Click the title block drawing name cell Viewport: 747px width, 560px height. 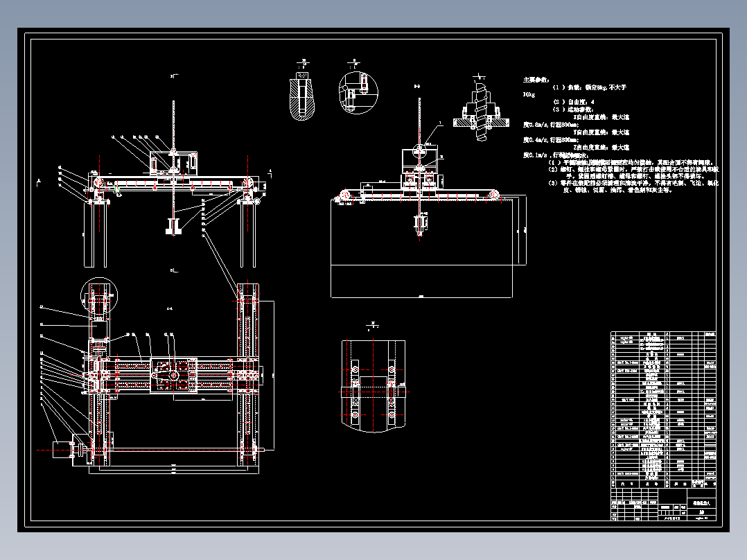click(701, 502)
